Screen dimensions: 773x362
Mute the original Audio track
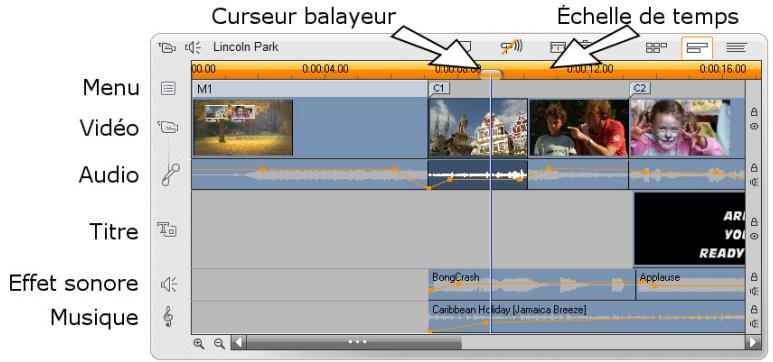click(754, 182)
